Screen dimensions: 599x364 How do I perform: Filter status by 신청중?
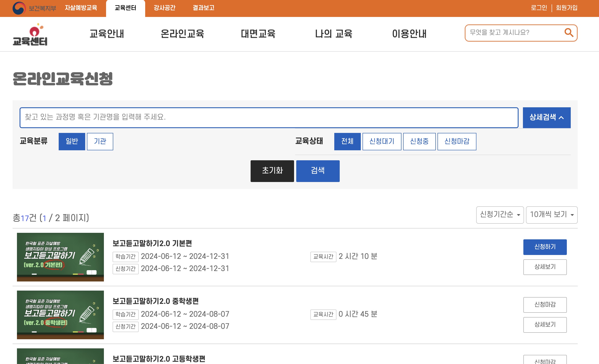tap(419, 141)
